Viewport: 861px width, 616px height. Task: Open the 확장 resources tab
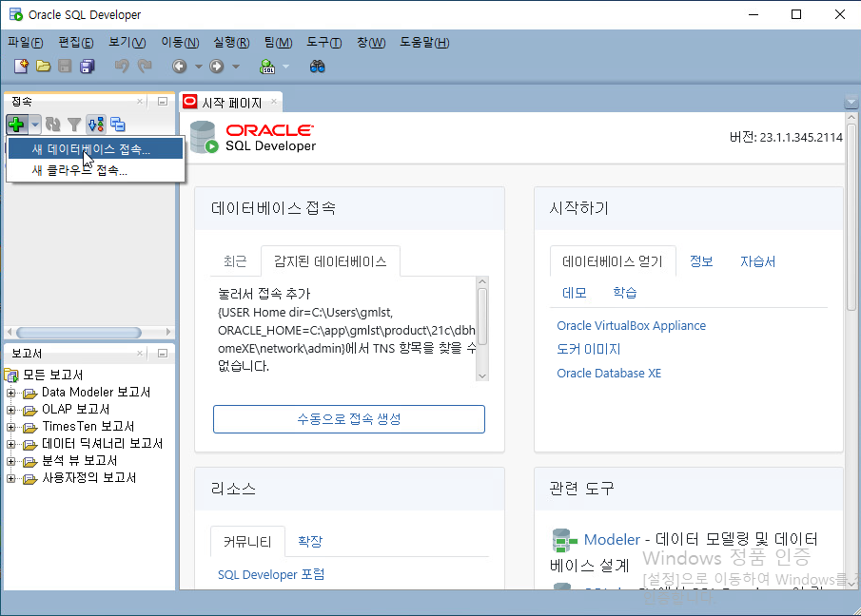[310, 542]
